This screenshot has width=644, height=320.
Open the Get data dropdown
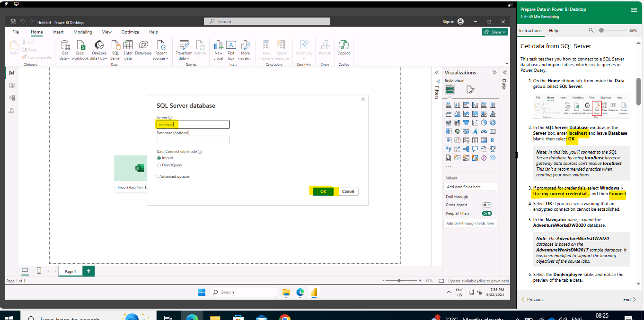pos(65,50)
